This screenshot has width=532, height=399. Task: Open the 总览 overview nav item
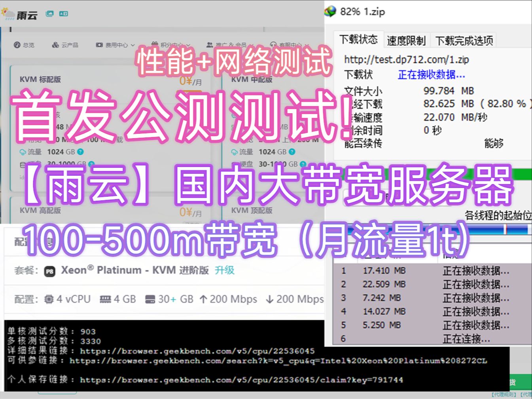(x=24, y=45)
